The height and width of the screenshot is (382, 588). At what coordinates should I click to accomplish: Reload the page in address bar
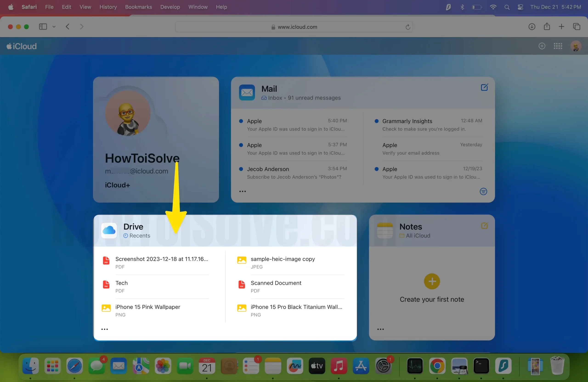click(x=408, y=27)
